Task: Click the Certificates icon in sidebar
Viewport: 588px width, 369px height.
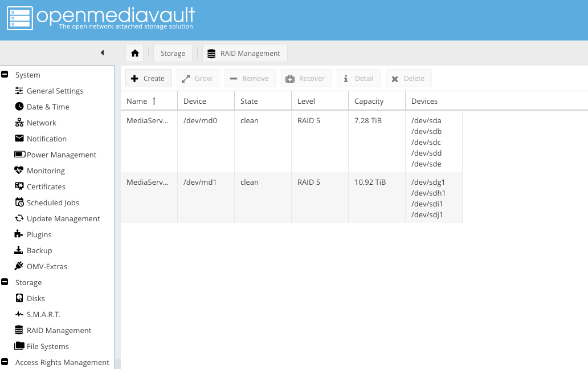Action: [19, 186]
